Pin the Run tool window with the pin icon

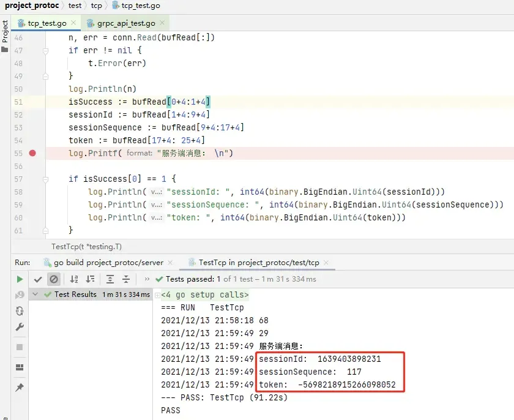coord(19,387)
